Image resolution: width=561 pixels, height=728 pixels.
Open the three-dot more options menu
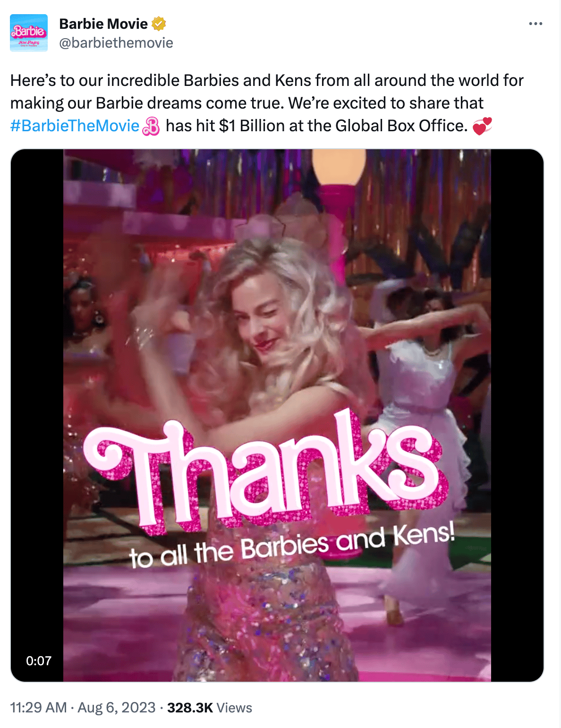click(535, 24)
